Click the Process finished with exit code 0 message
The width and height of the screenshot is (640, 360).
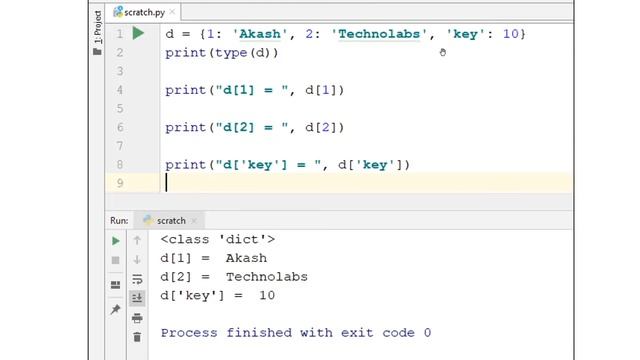(x=296, y=333)
